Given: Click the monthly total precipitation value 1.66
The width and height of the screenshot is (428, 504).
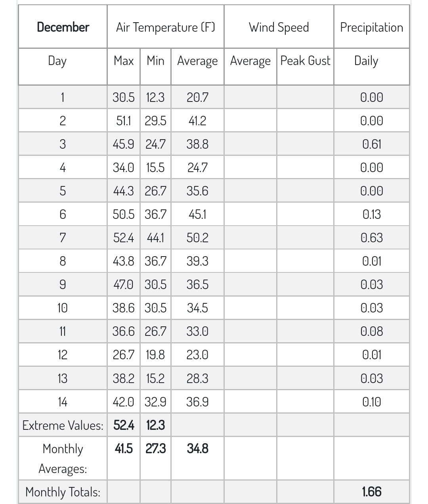Looking at the screenshot, I should [371, 492].
